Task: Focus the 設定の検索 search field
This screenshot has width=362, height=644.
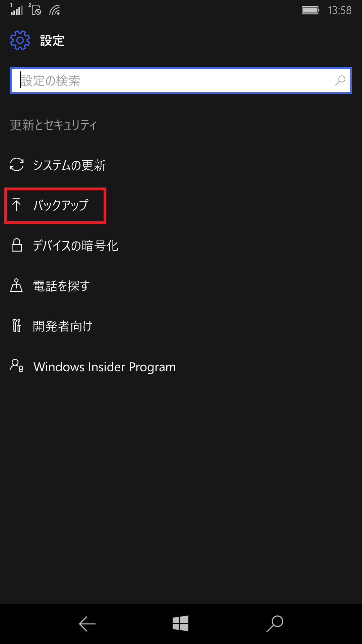Action: pyautogui.click(x=181, y=80)
